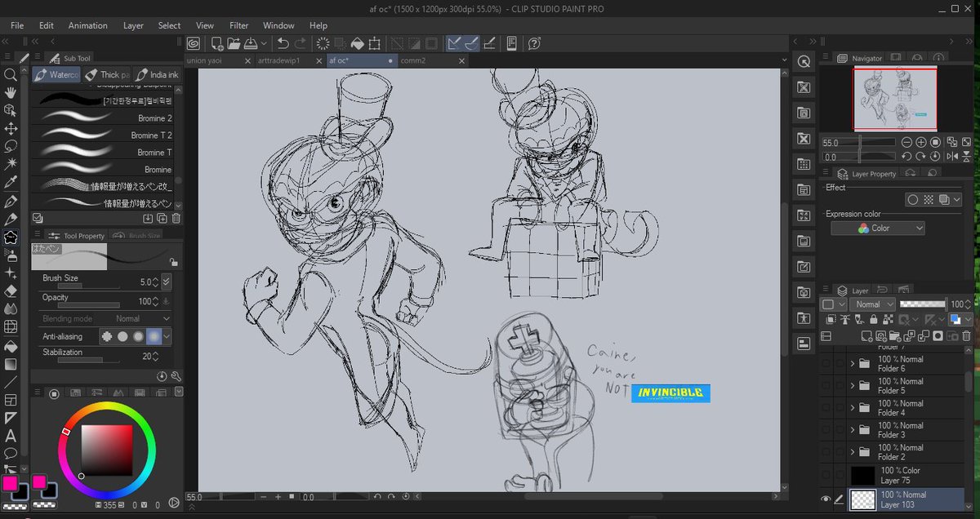Select the Operation object tool
This screenshot has width=980, height=519.
click(11, 110)
